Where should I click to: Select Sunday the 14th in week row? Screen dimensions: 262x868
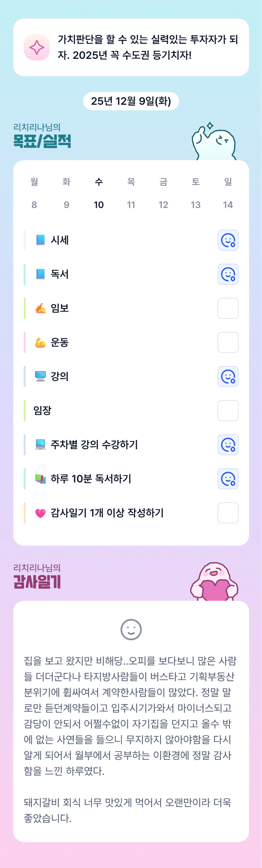tap(228, 205)
